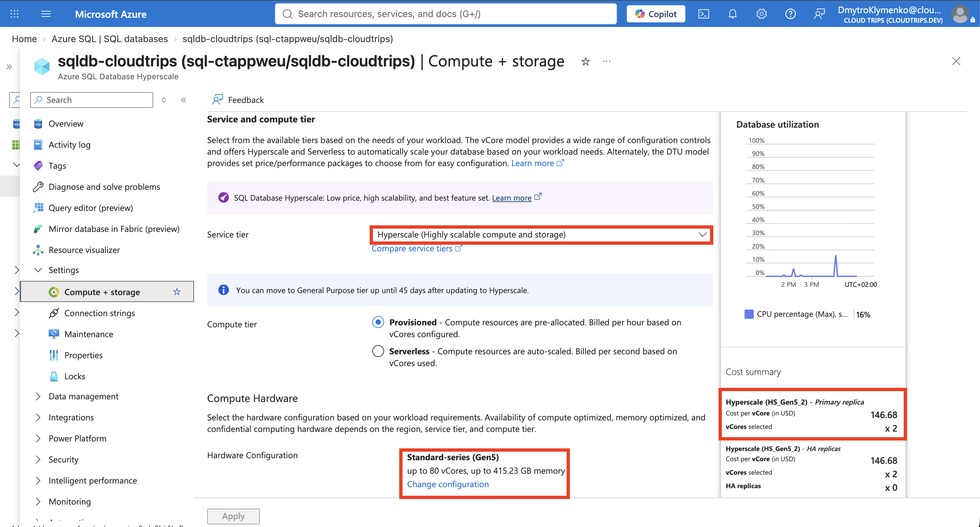Click the SQL database resource icon
Screen dimensions: 980x527
tap(42, 66)
